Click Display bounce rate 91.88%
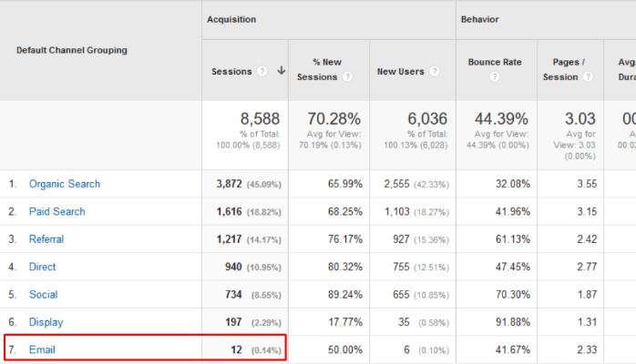Screen dimensions: 636x364 (x=513, y=322)
